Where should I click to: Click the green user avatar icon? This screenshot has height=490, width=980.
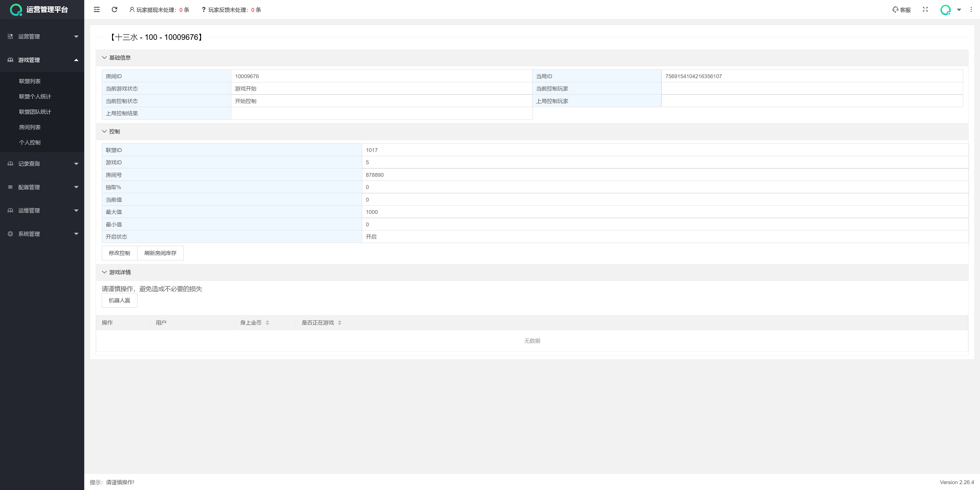(945, 9)
